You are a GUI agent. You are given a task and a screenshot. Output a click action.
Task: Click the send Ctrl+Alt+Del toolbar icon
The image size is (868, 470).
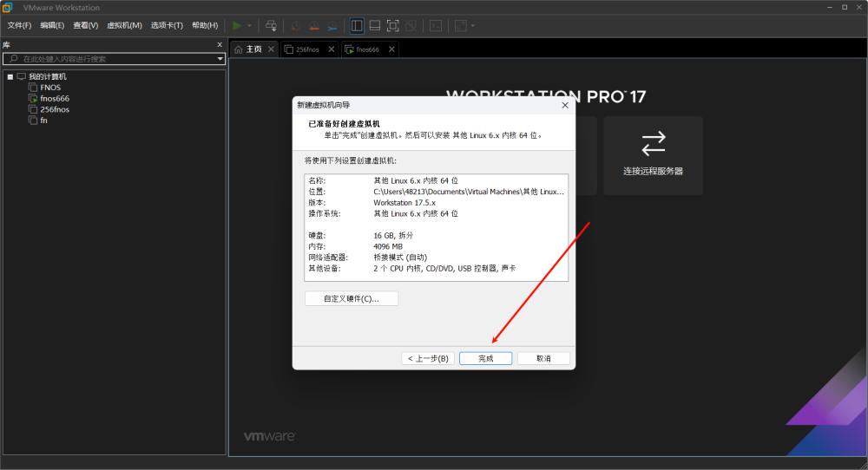(272, 26)
